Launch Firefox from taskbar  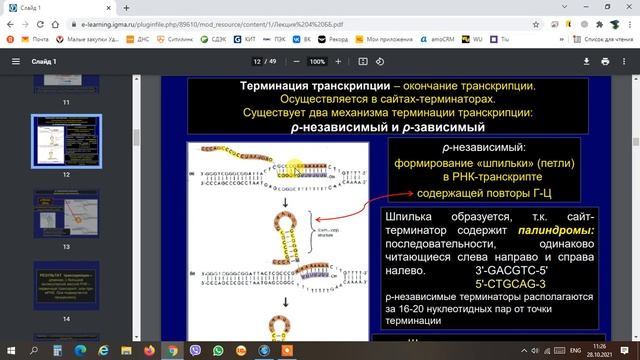[149, 351]
